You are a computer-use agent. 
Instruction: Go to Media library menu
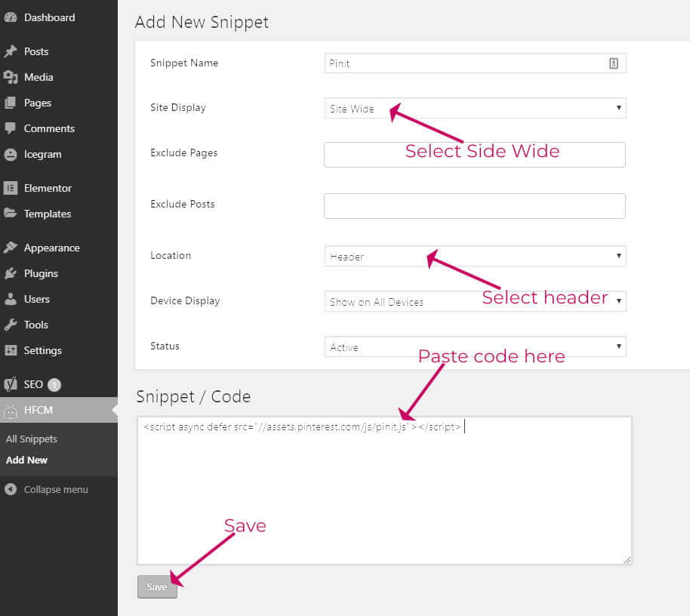(x=59, y=77)
